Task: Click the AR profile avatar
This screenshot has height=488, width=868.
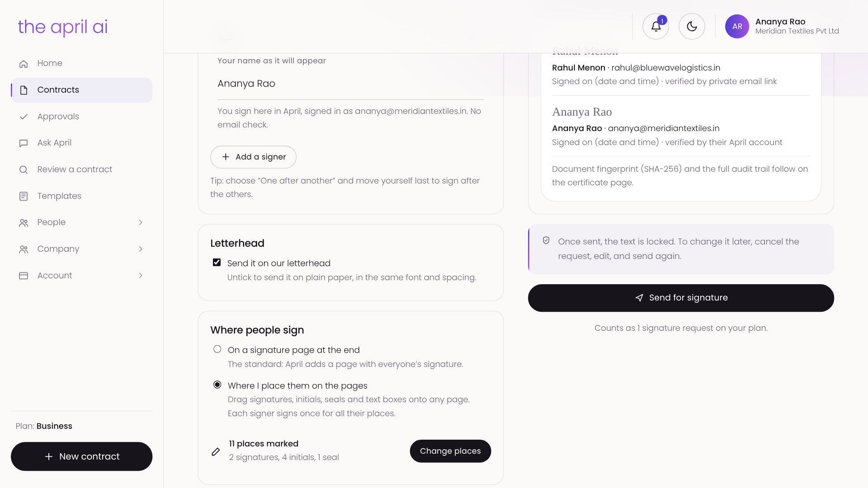Action: click(x=737, y=26)
